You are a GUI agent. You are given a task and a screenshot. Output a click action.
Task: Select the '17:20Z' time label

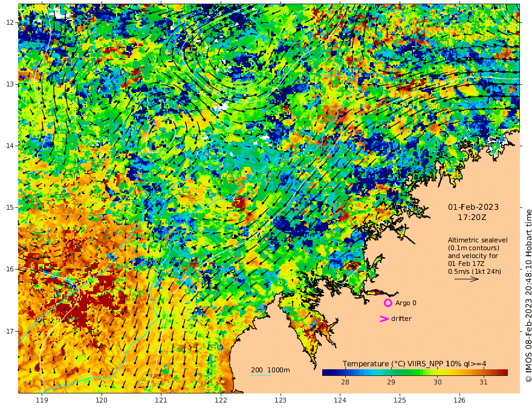pyautogui.click(x=472, y=218)
